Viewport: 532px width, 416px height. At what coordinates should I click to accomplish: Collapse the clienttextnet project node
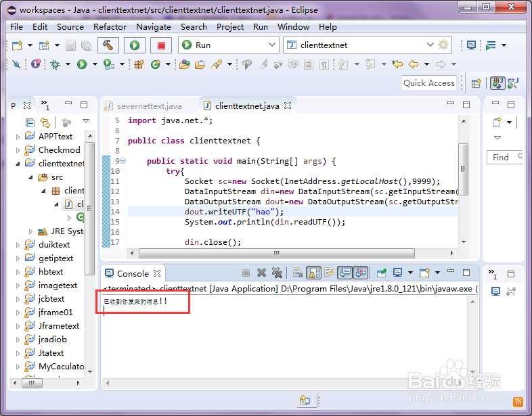coord(18,164)
